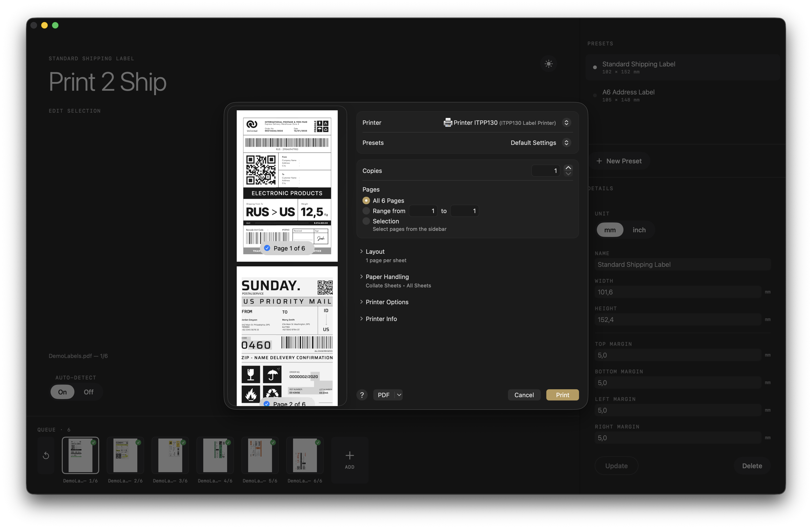Click Cancel in print dialog
The image size is (812, 529).
click(524, 395)
